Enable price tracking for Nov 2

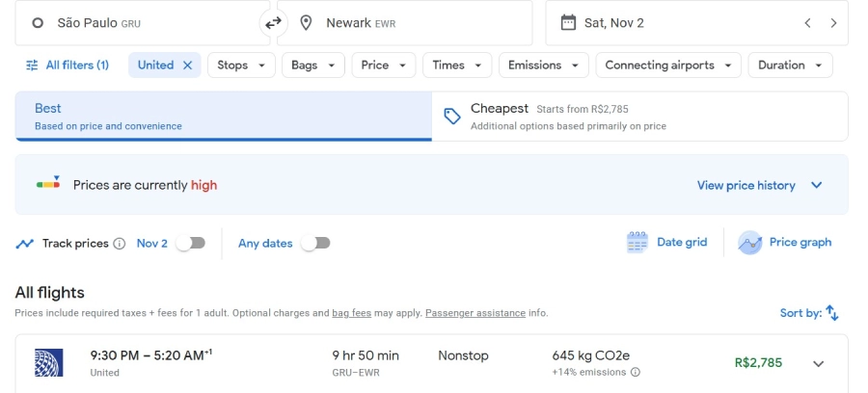click(191, 244)
